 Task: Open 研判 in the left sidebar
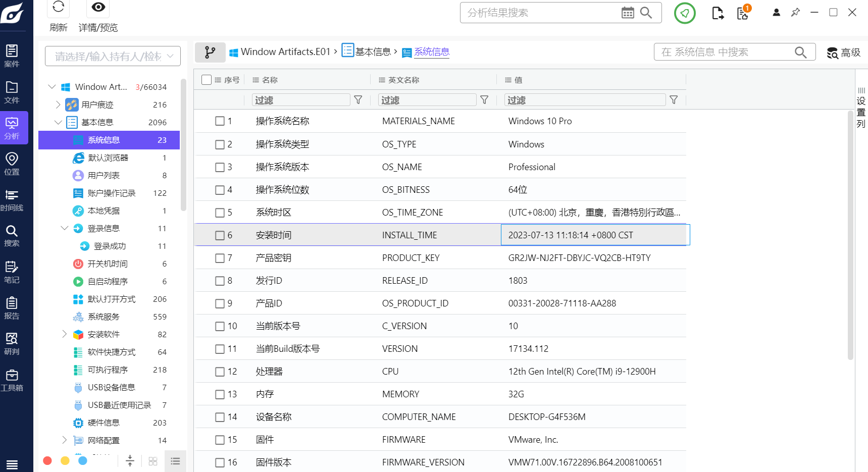tap(12, 344)
